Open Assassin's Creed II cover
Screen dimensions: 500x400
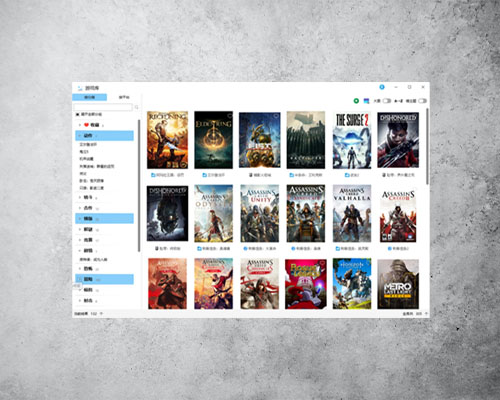[x=398, y=216]
